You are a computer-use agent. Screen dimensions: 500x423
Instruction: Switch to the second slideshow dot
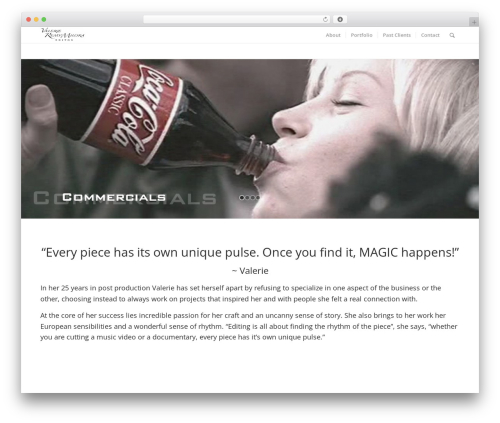[x=247, y=198]
